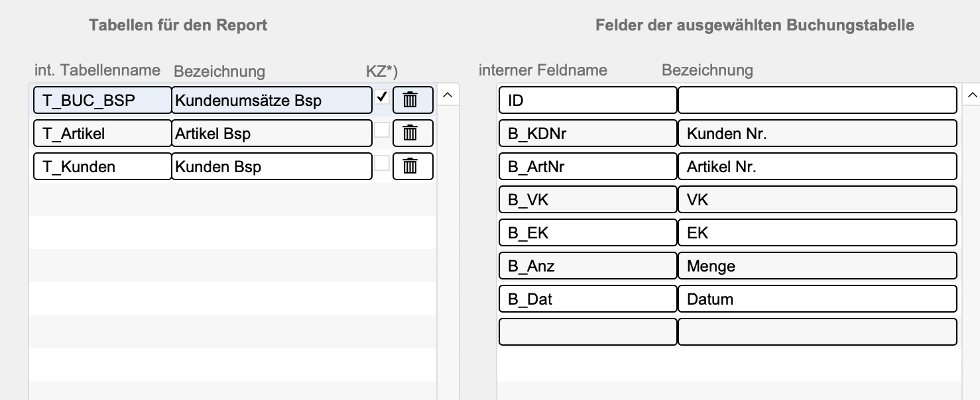Click the B_KDNr internal field name
The image size is (980, 400).
pyautogui.click(x=587, y=133)
